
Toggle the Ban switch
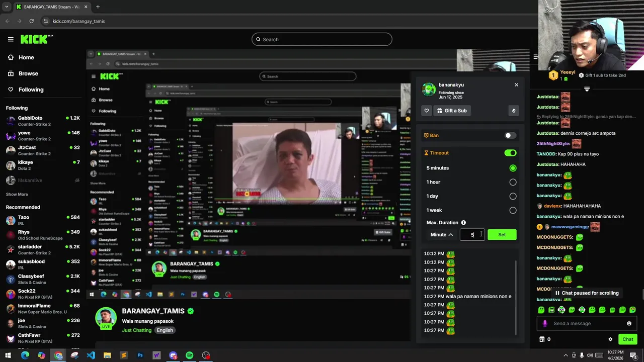pyautogui.click(x=510, y=135)
